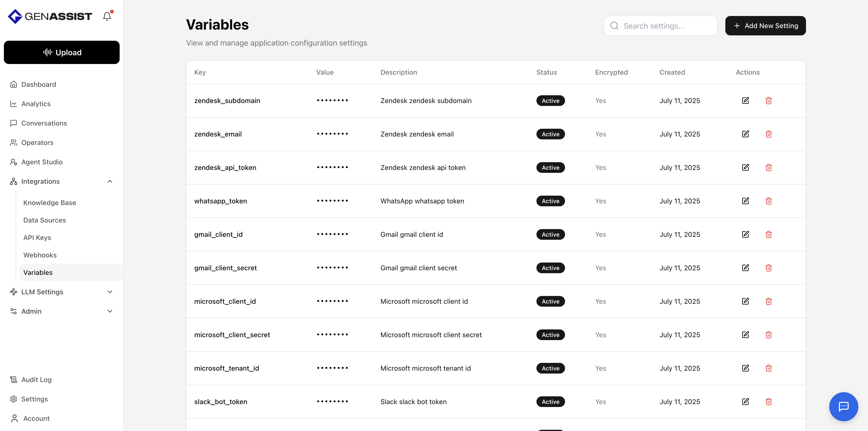
Task: Edit the gmail_client_id variable
Action: [745, 234]
